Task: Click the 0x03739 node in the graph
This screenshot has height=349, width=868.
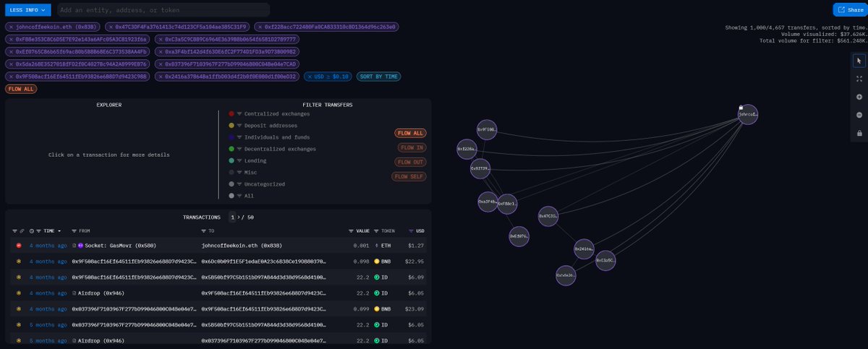Action: [480, 169]
